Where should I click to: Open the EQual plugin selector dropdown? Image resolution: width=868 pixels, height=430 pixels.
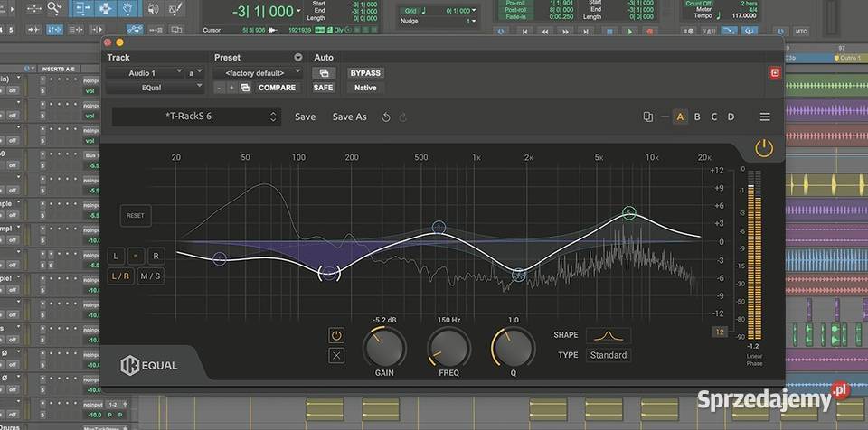click(x=155, y=88)
